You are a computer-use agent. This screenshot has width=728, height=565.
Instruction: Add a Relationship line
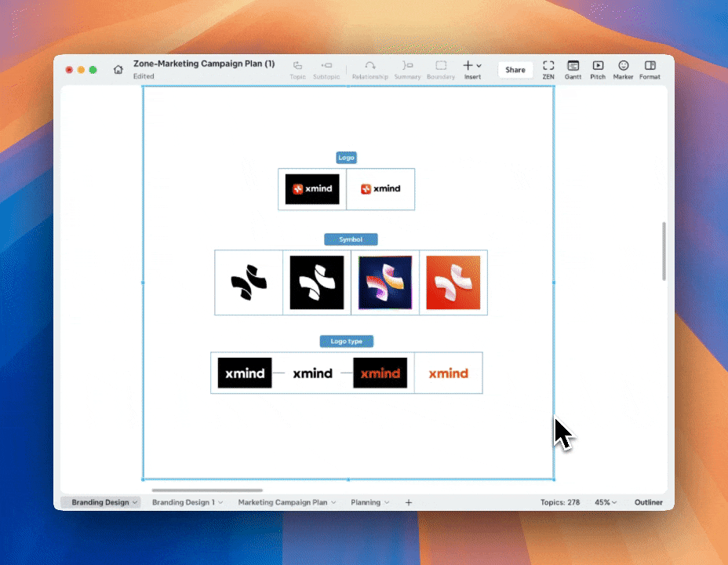pos(370,70)
